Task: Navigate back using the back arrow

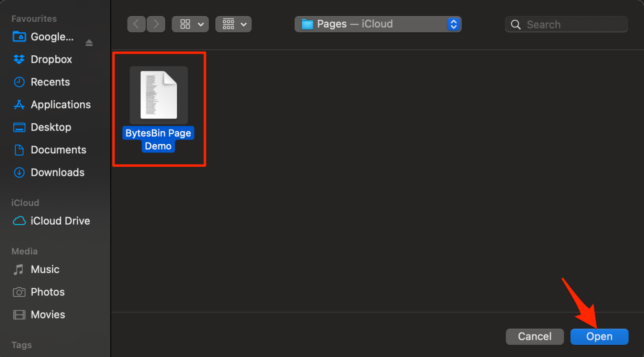Action: (136, 24)
